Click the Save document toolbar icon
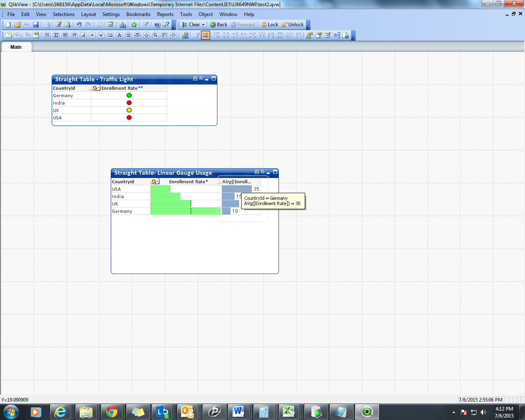The width and height of the screenshot is (525, 420). click(36, 25)
